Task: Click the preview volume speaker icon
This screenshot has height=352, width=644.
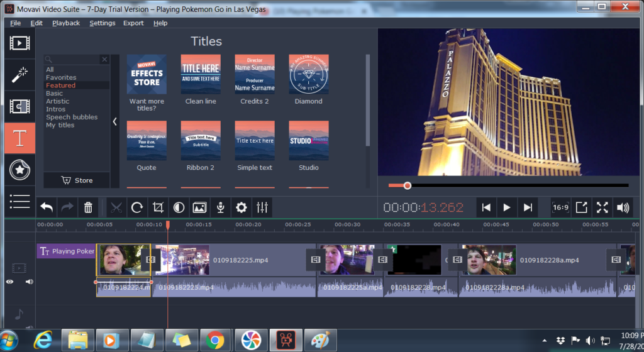Action: pos(623,207)
